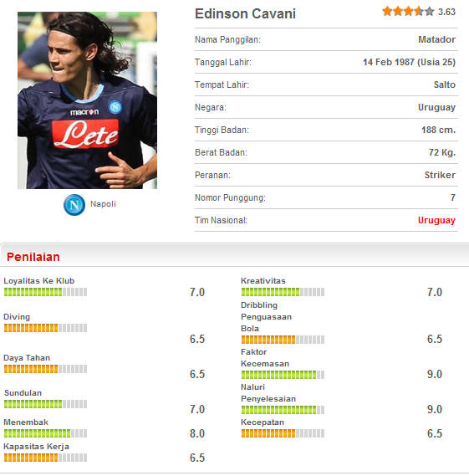Click the grey fifth rating star
This screenshot has width=469, height=476.
pos(430,12)
